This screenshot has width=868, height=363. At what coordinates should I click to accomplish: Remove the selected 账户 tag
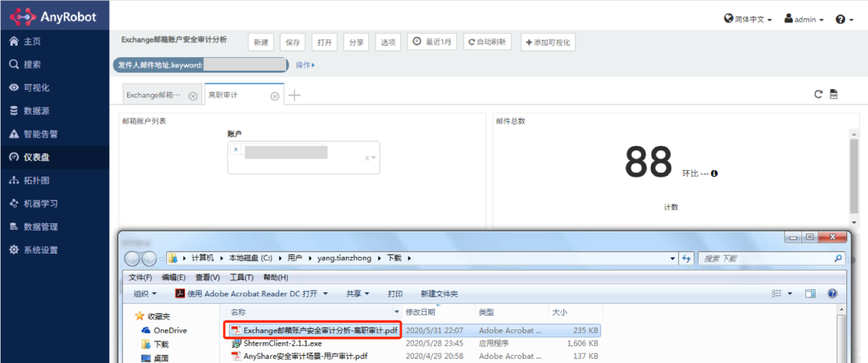point(235,149)
